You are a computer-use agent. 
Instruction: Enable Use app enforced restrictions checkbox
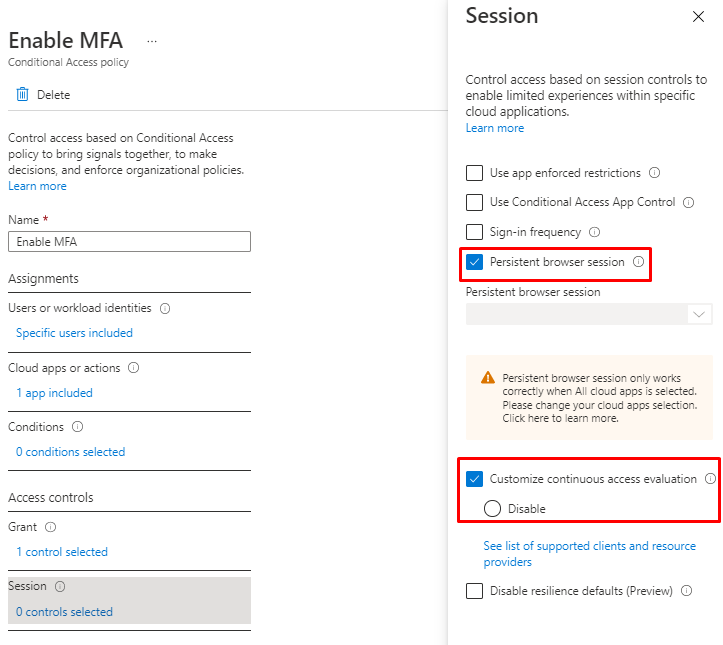click(x=475, y=173)
